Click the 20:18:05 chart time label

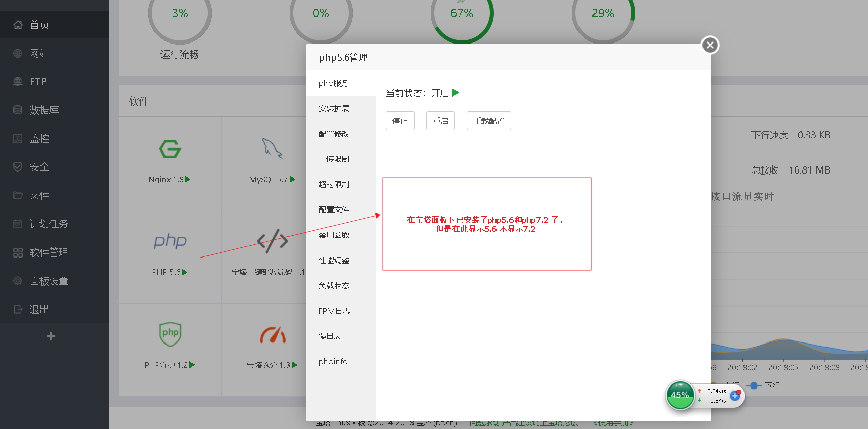pyautogui.click(x=783, y=368)
